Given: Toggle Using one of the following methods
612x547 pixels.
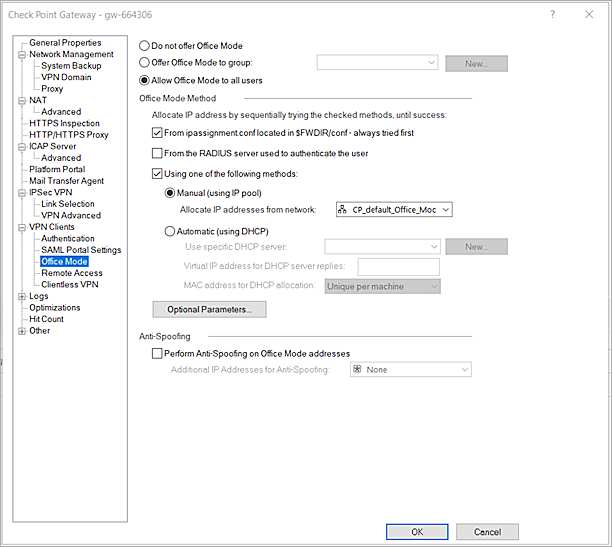Looking at the screenshot, I should pyautogui.click(x=157, y=174).
